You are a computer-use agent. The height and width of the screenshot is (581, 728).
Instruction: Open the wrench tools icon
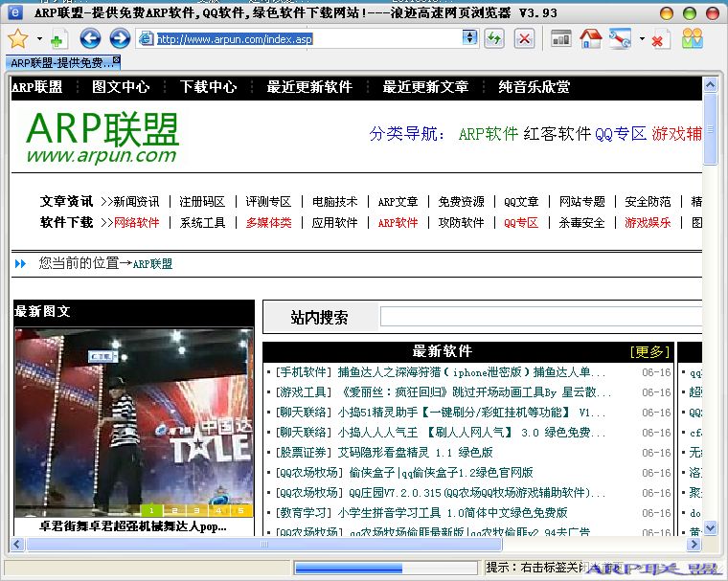[x=620, y=38]
